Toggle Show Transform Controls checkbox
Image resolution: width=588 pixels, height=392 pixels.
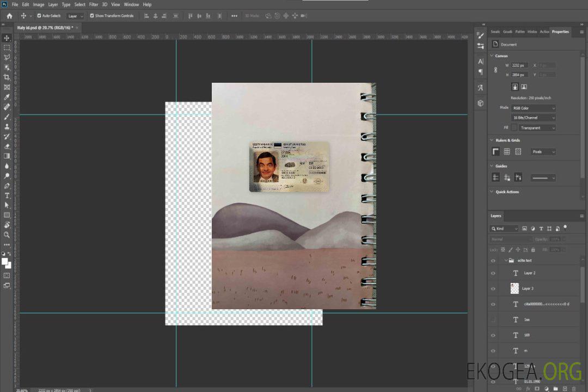(x=92, y=16)
